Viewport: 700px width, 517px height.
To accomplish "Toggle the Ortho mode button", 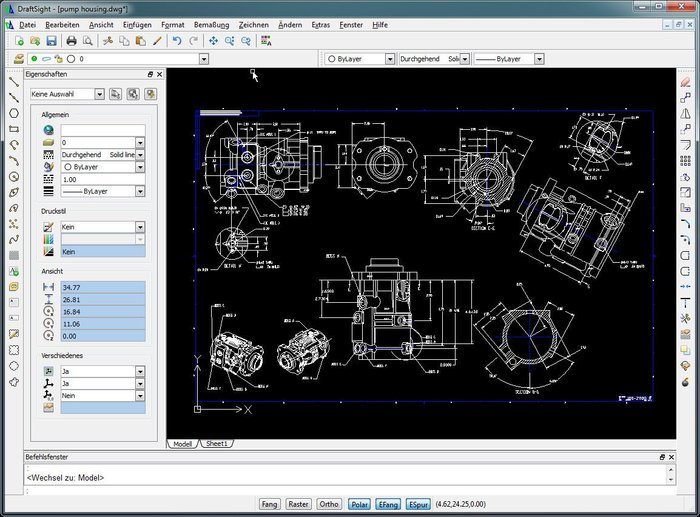I will [329, 504].
